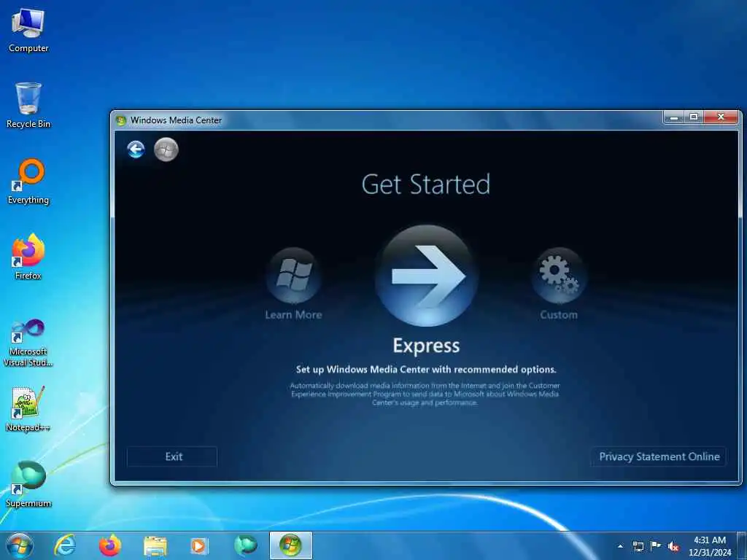Click the Get Started heading
Screen dimensions: 747x560
426,184
